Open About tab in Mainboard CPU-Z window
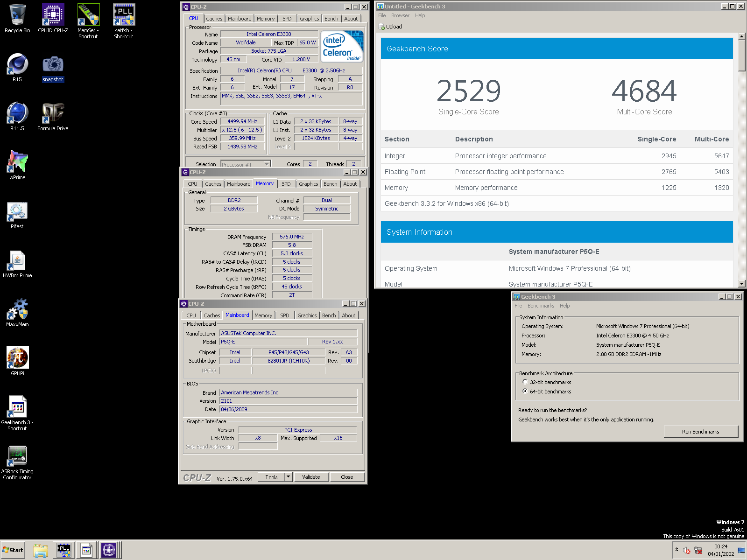 point(349,315)
